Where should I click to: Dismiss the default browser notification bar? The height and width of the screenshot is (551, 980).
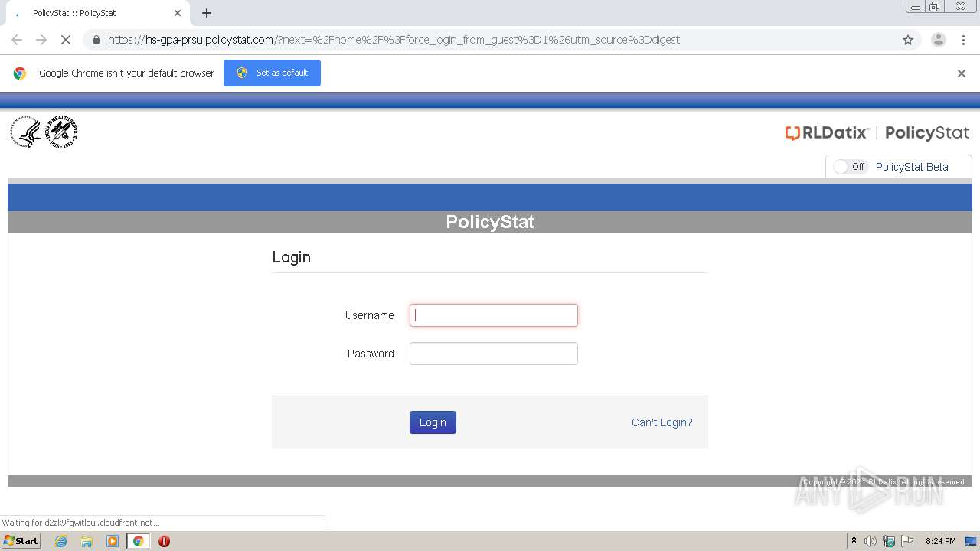pyautogui.click(x=962, y=73)
